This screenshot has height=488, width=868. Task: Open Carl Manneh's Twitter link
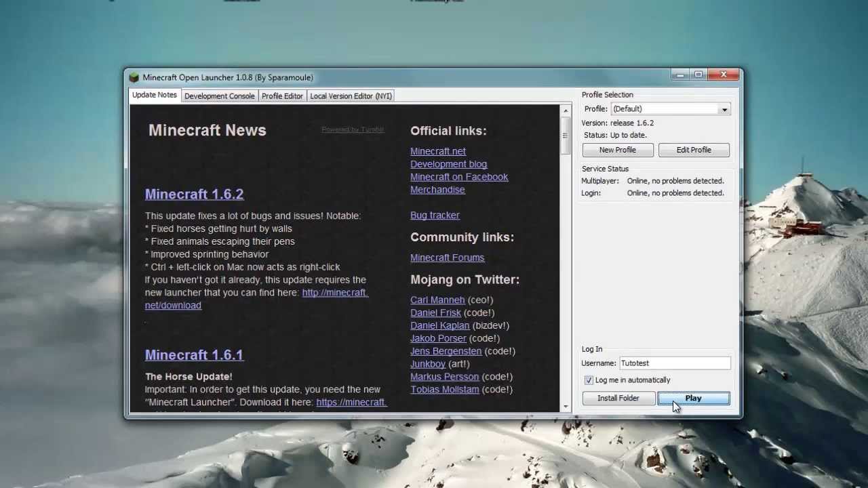pyautogui.click(x=437, y=300)
